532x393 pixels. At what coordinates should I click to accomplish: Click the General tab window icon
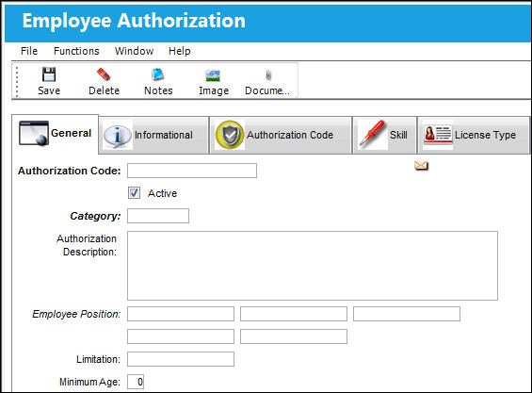pyautogui.click(x=34, y=133)
